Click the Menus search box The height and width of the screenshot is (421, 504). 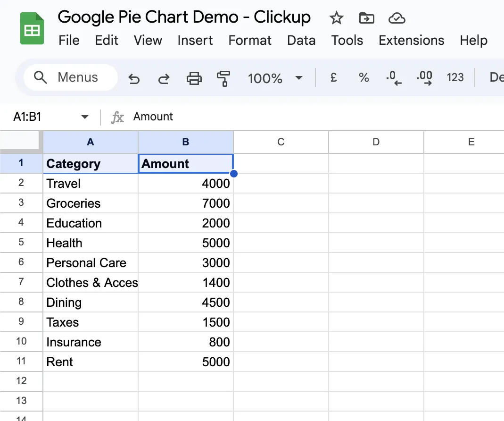point(71,77)
